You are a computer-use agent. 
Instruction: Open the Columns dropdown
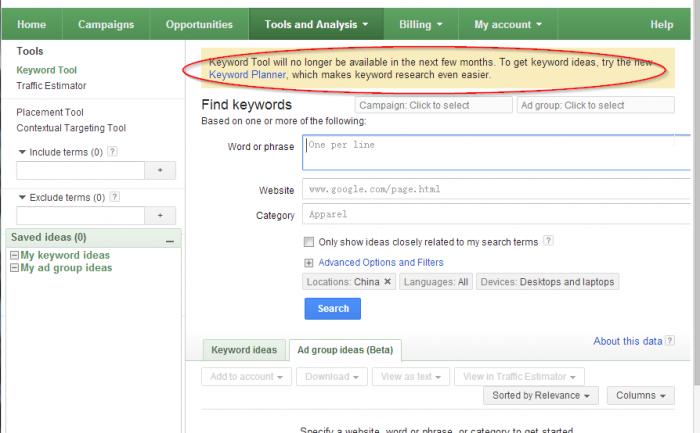(641, 396)
